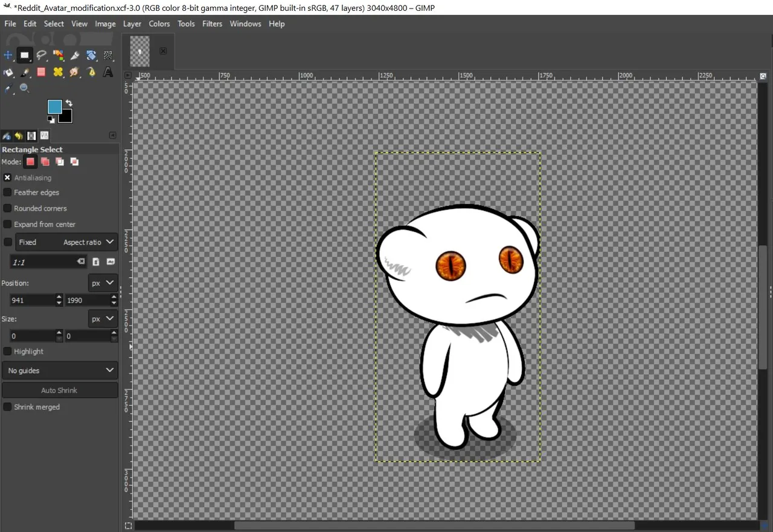773x532 pixels.
Task: Select the Reddit avatar image tab thumbnail
Action: point(140,51)
